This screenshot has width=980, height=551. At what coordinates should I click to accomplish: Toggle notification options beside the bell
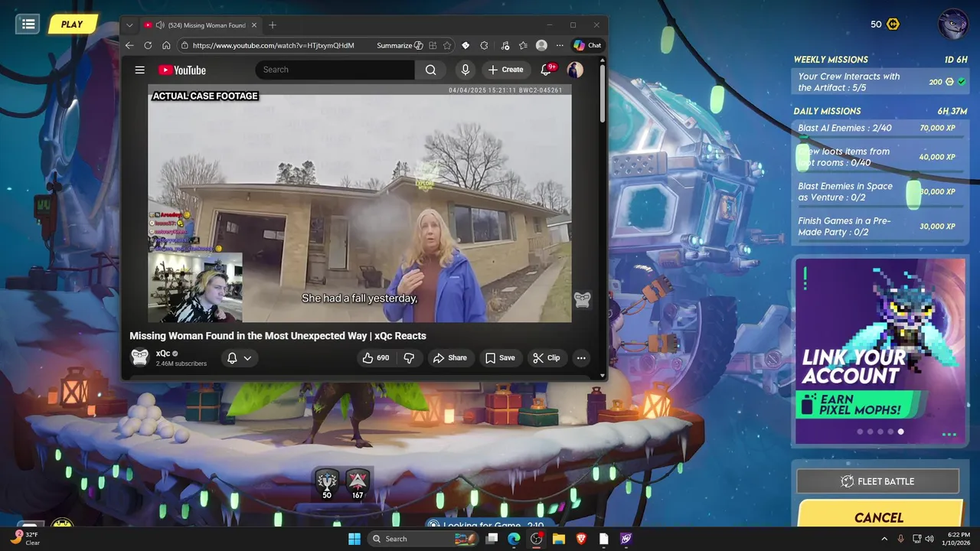click(x=247, y=357)
